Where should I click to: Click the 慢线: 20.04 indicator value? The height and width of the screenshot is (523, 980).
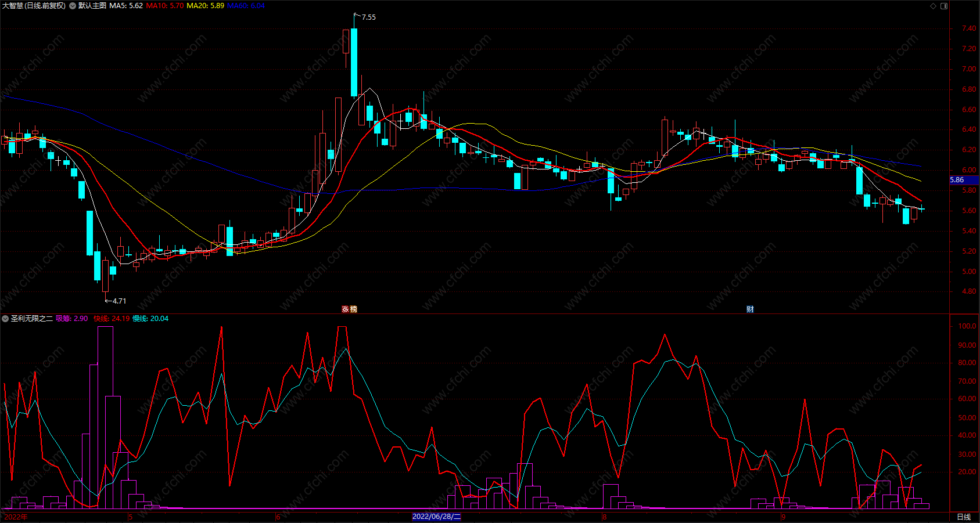(x=150, y=319)
